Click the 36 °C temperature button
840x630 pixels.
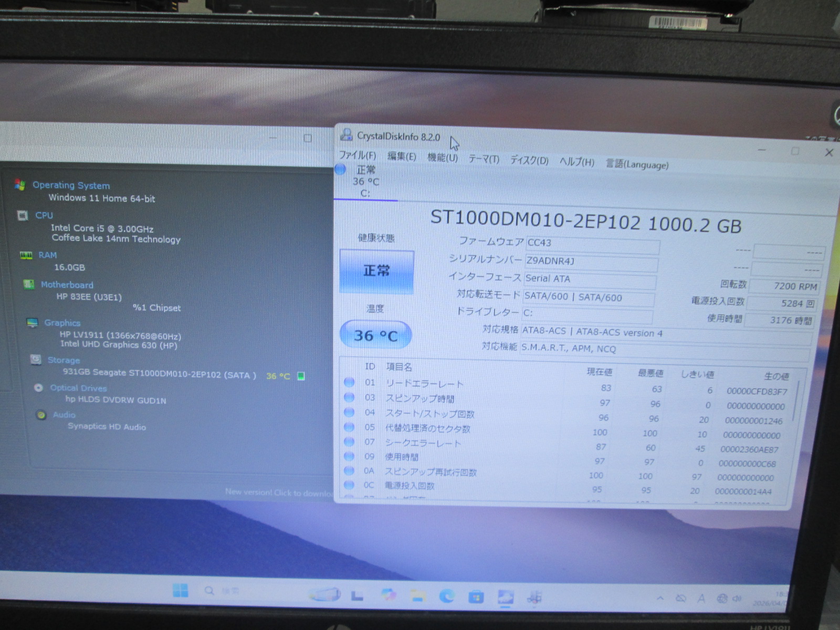[375, 335]
